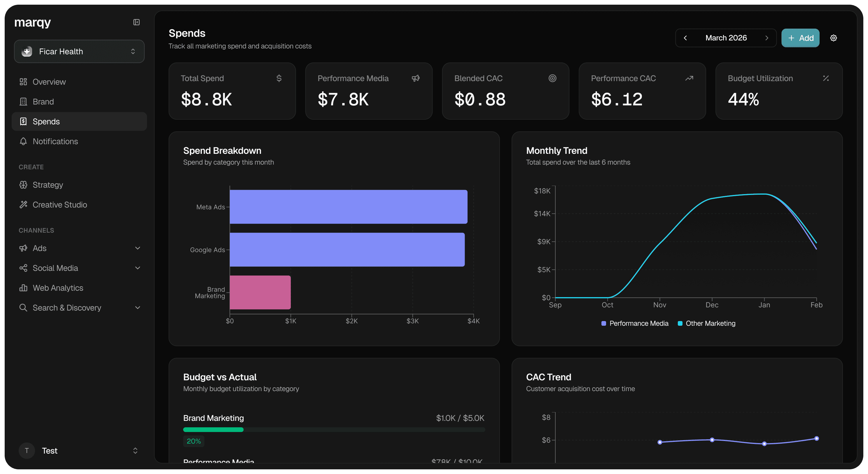Click the Spends dollar icon in sidebar
This screenshot has height=474, width=868.
tap(23, 121)
